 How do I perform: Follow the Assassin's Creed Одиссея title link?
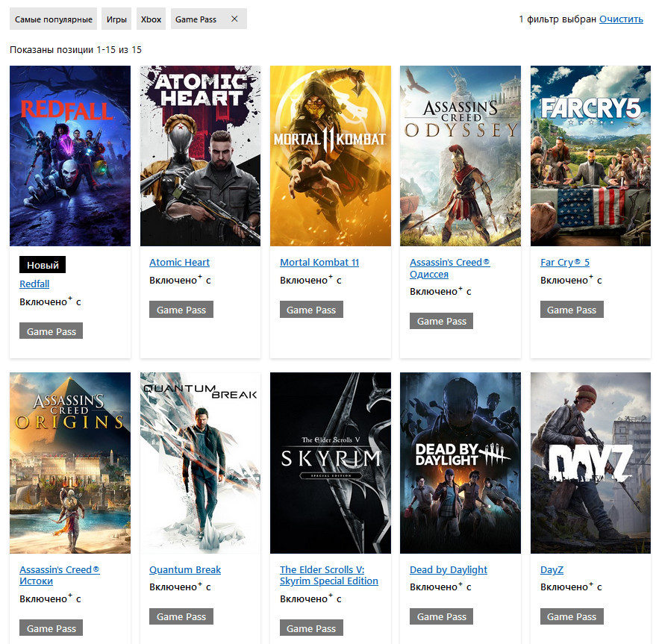(450, 268)
